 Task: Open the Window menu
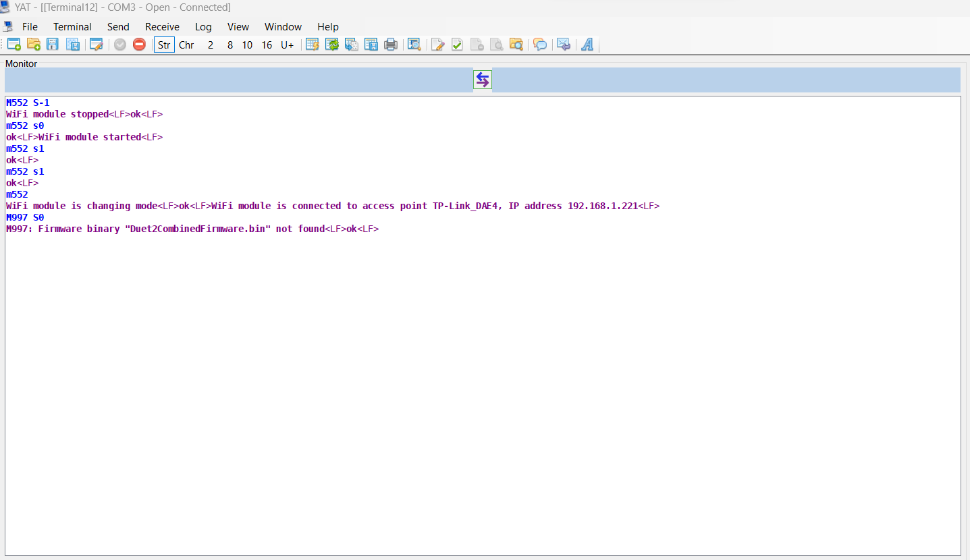pyautogui.click(x=283, y=27)
